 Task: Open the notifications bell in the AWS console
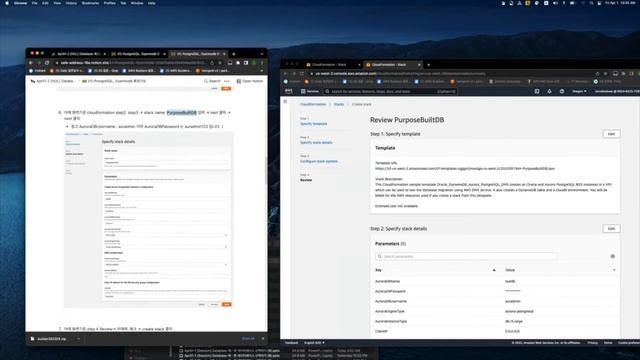pos(549,91)
